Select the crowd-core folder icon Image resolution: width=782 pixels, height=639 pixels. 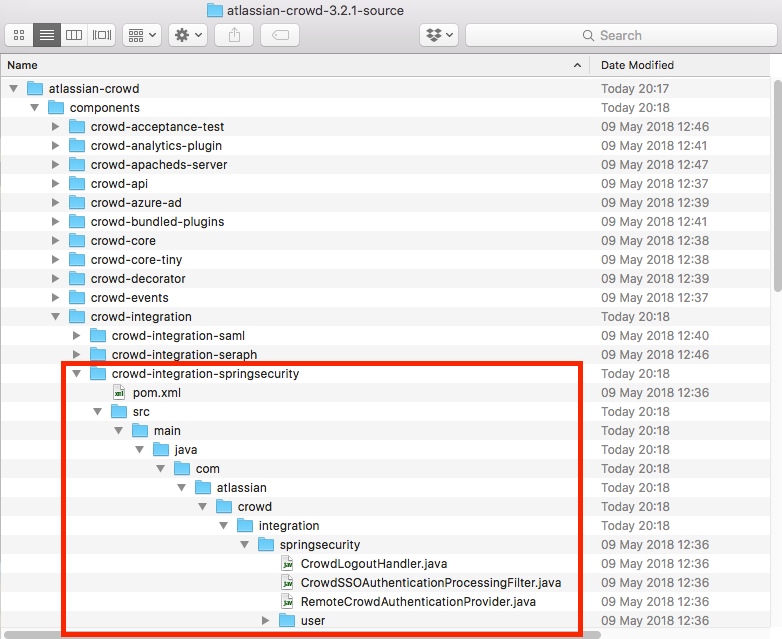pyautogui.click(x=77, y=240)
